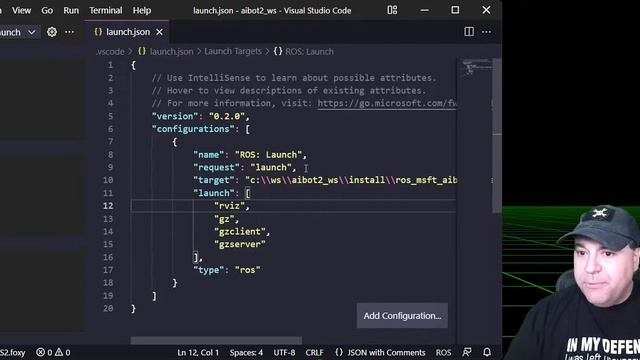Minimize the Visual Studio Code window
Image resolution: width=640 pixels, height=360 pixels.
[x=424, y=10]
